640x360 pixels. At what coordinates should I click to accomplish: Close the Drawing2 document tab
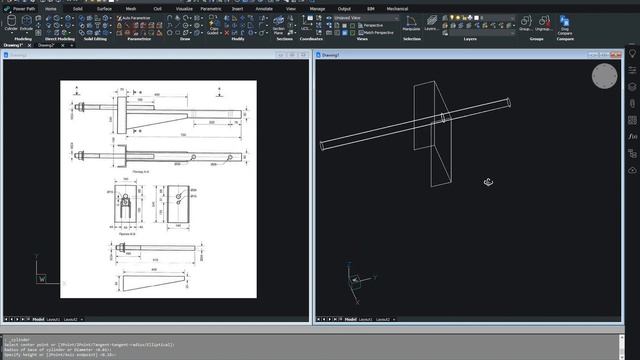tap(62, 45)
